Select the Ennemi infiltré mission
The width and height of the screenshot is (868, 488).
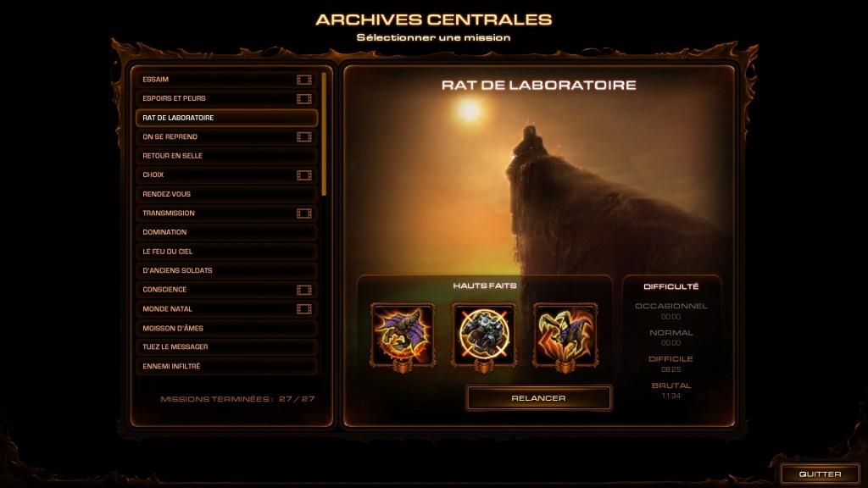click(x=226, y=366)
